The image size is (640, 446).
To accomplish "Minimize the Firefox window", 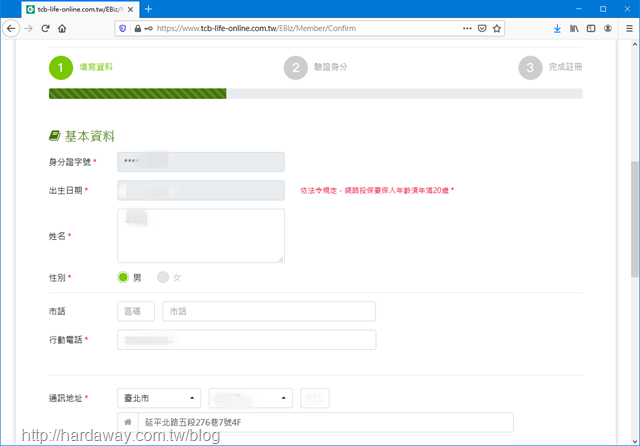I will 579,9.
